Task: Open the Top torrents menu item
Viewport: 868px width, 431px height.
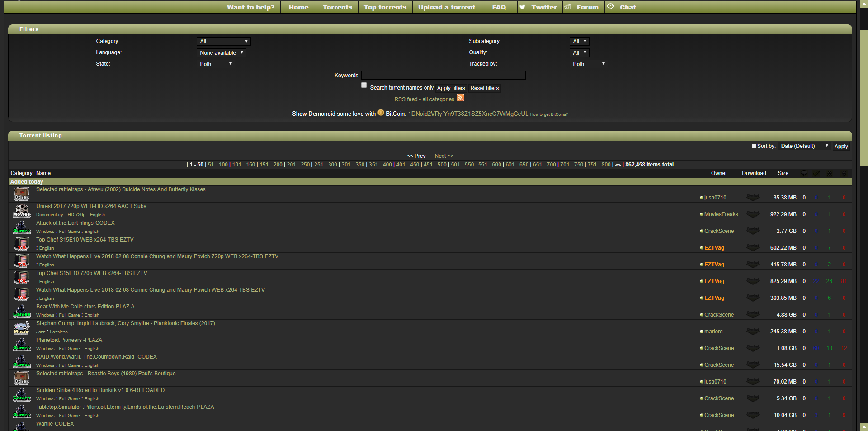Action: pyautogui.click(x=385, y=7)
